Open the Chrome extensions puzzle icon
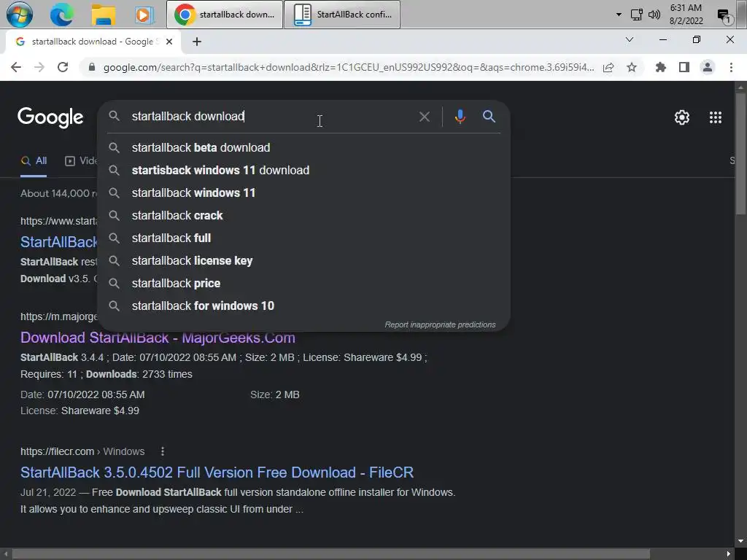Screen dimensions: 747x560 [x=660, y=67]
